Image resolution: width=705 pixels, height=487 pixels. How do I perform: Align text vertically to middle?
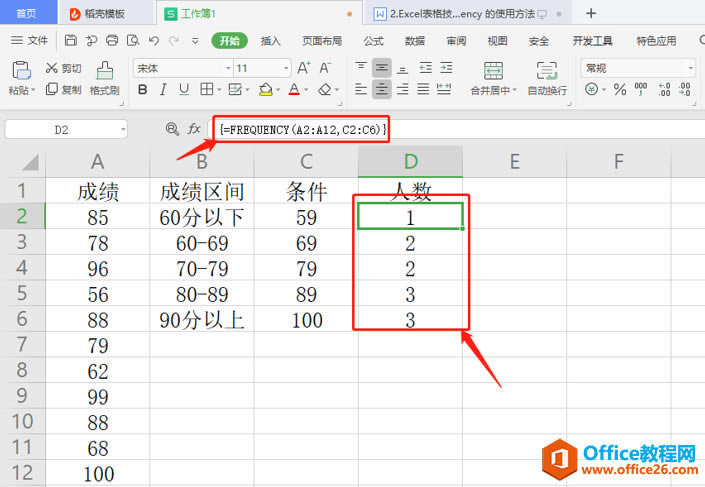coord(382,68)
